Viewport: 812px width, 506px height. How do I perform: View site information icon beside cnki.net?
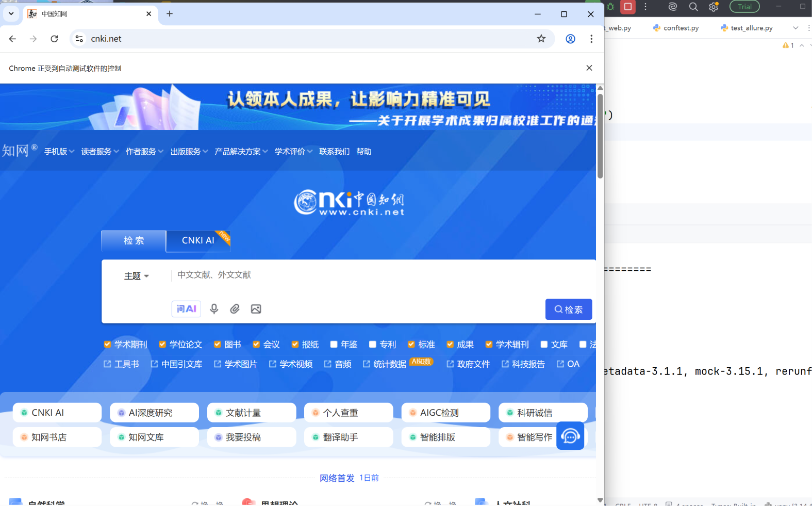click(79, 39)
